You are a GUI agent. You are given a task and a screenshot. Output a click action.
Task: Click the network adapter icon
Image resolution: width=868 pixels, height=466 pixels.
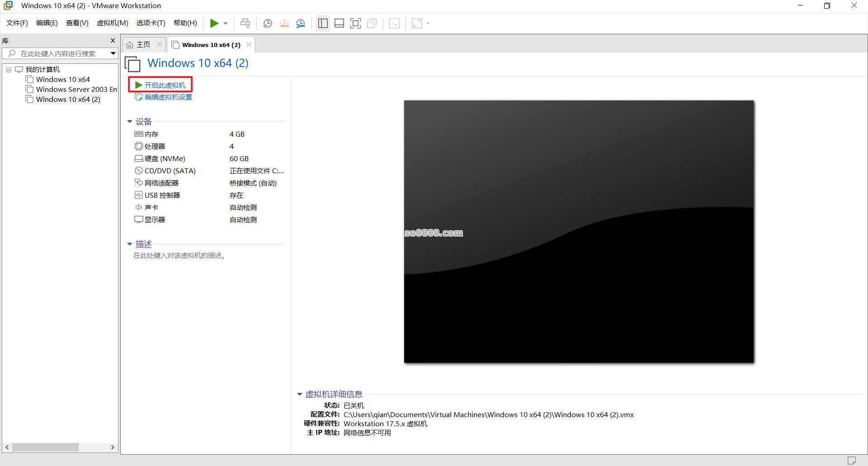pos(139,183)
